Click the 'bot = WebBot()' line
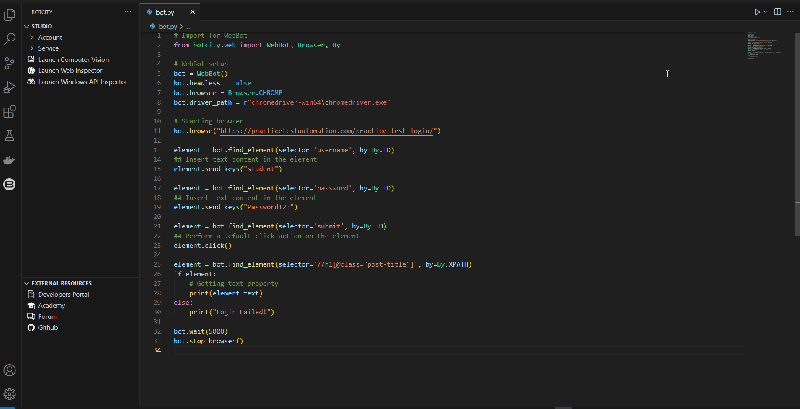 point(201,73)
